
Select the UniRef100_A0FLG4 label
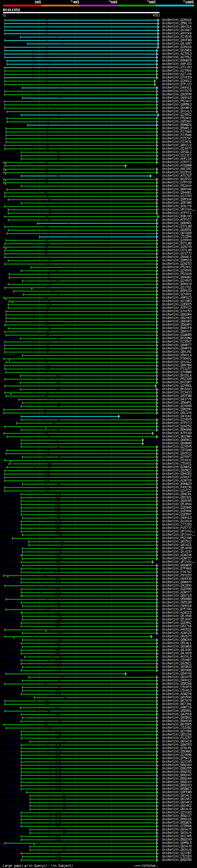[x=177, y=159]
